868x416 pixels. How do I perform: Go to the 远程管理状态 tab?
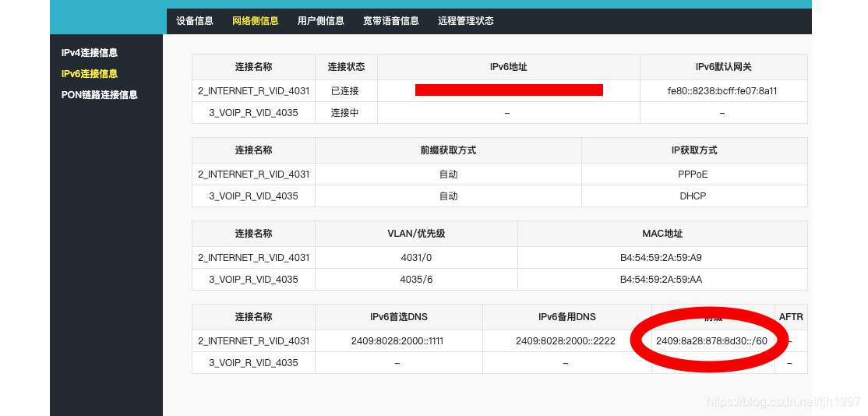465,21
